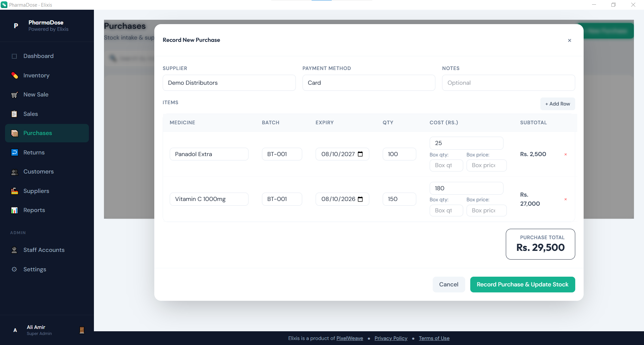Click the Panadol Extra cost field showing 25
This screenshot has height=345, width=644.
[x=467, y=143]
